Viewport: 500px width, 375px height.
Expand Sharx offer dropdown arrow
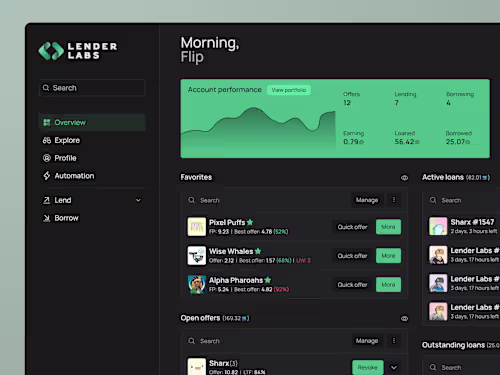click(x=394, y=367)
